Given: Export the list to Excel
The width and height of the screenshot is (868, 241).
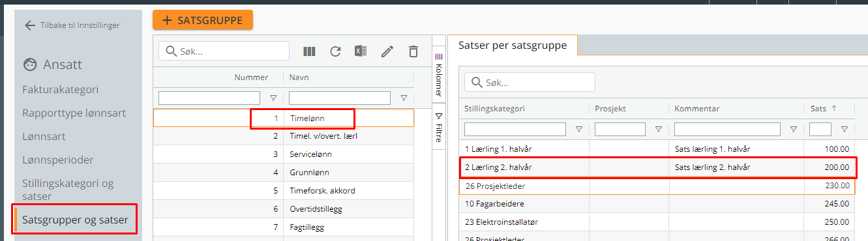Looking at the screenshot, I should click(361, 51).
